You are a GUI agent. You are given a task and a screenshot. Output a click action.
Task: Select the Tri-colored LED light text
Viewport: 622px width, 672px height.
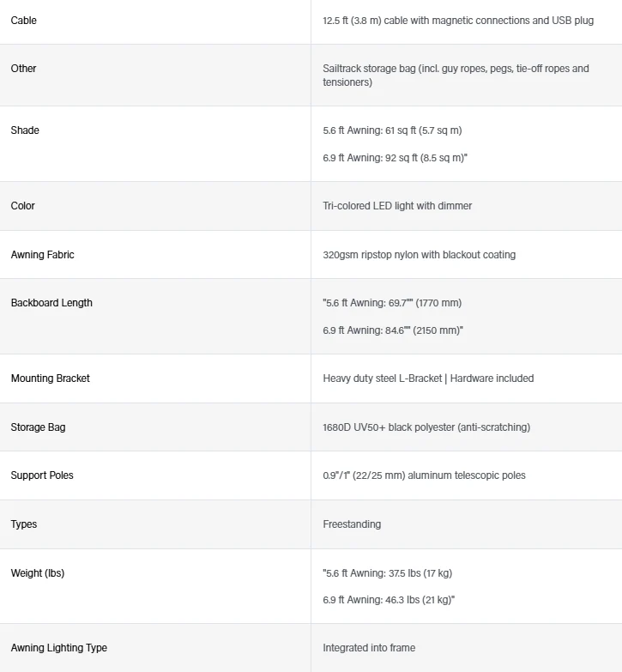click(397, 206)
